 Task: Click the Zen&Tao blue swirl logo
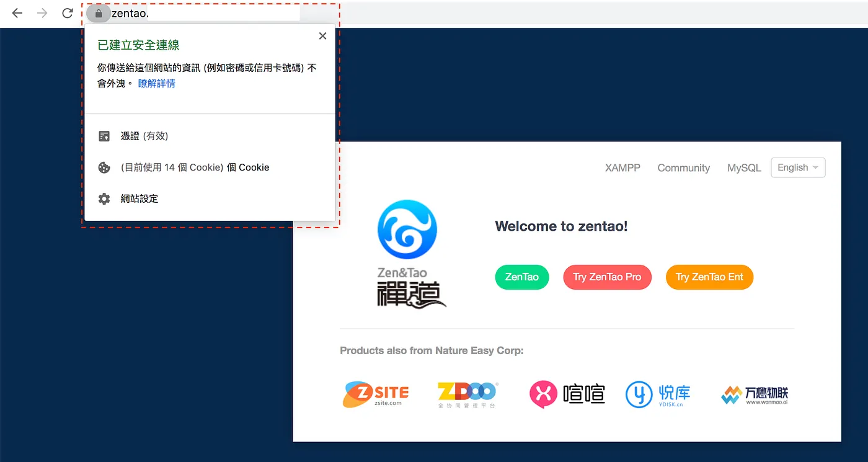407,229
